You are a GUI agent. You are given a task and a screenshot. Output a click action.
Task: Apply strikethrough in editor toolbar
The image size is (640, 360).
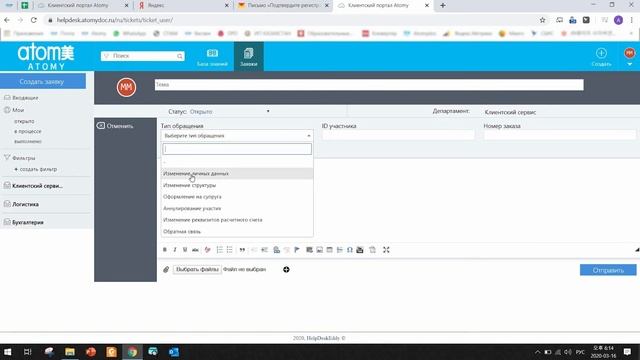[x=195, y=250]
